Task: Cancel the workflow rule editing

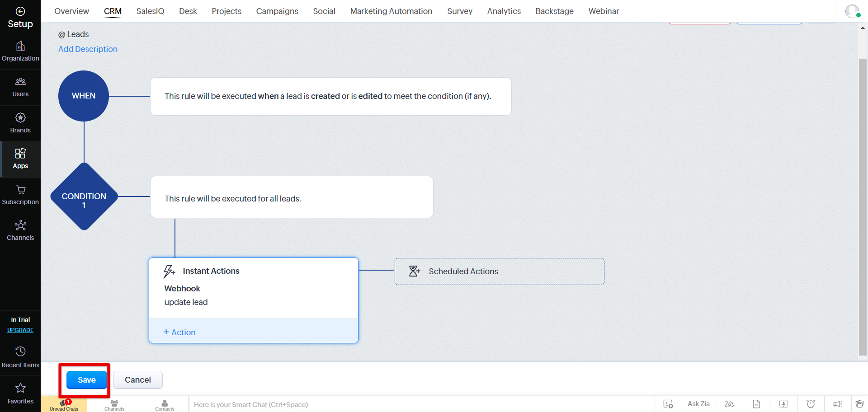Action: pos(138,380)
